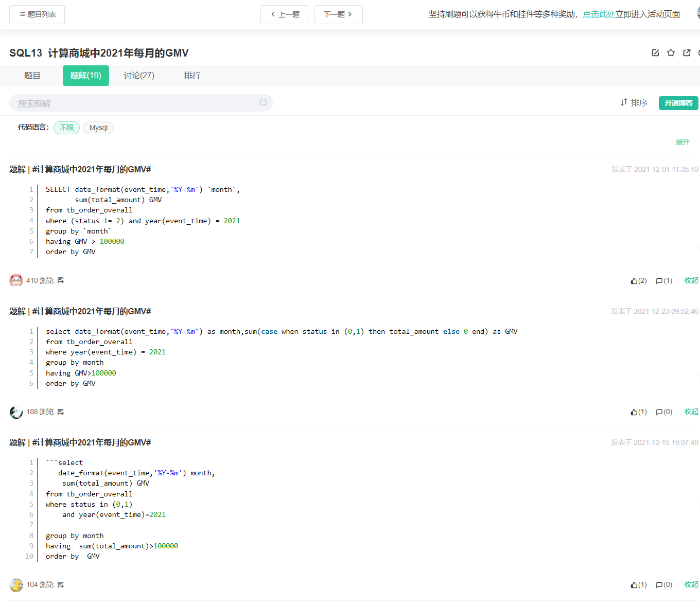Click the SQL13 problem title heading
700x607 pixels.
(x=99, y=53)
